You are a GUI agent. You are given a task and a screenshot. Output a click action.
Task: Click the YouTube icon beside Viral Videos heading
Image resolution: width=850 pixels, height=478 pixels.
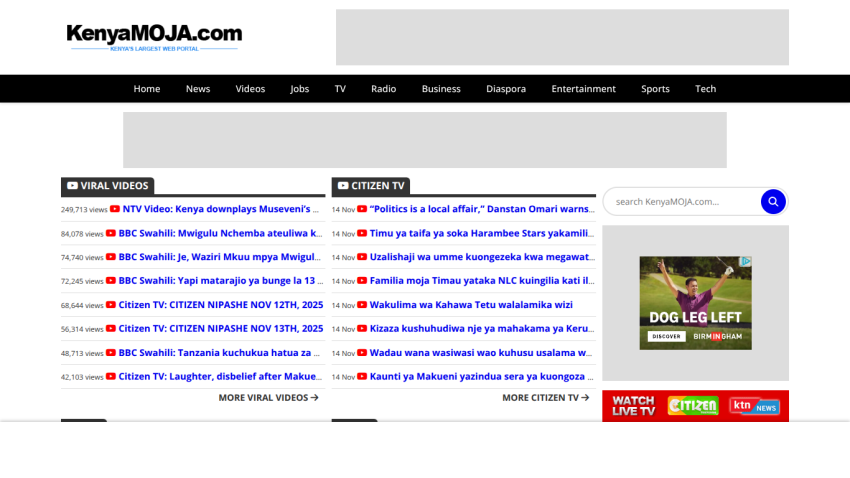click(72, 185)
